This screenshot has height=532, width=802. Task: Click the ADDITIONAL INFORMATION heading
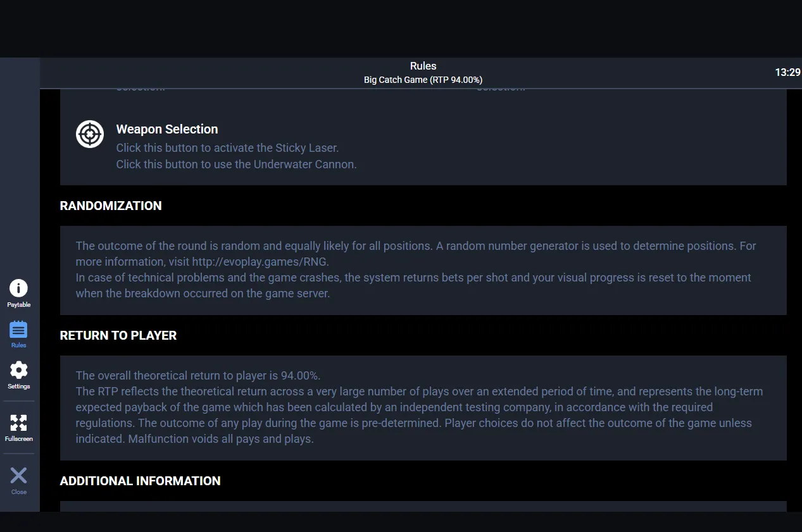click(x=140, y=481)
